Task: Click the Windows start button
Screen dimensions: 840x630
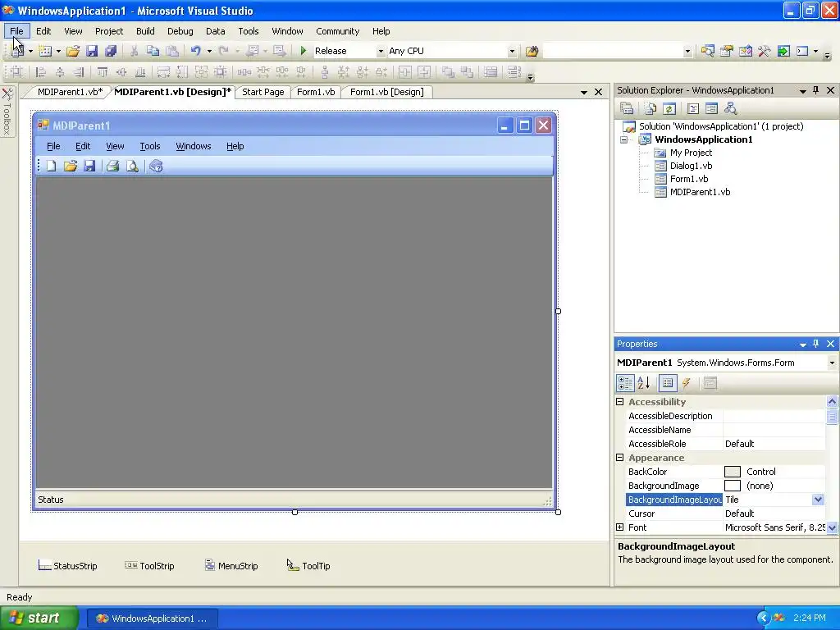Action: coord(39,618)
